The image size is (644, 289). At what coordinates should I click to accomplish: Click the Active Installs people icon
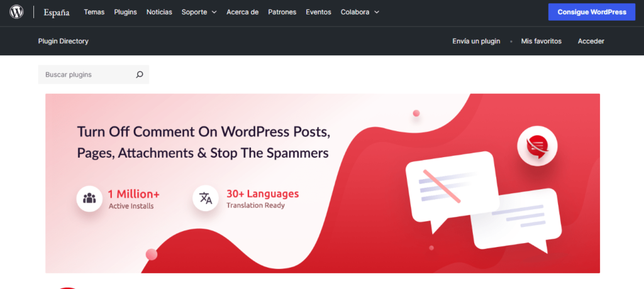coord(89,199)
